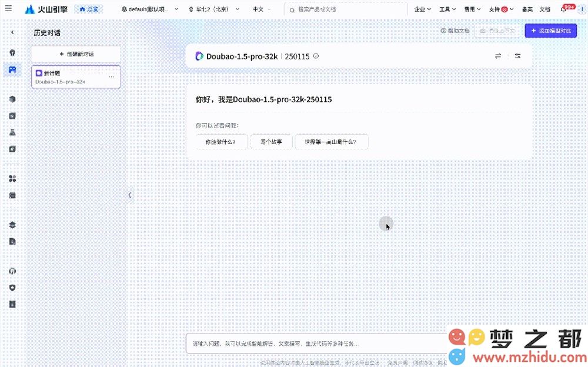Open the light bulb sidebar icon
The height and width of the screenshot is (367, 588).
pos(12,53)
